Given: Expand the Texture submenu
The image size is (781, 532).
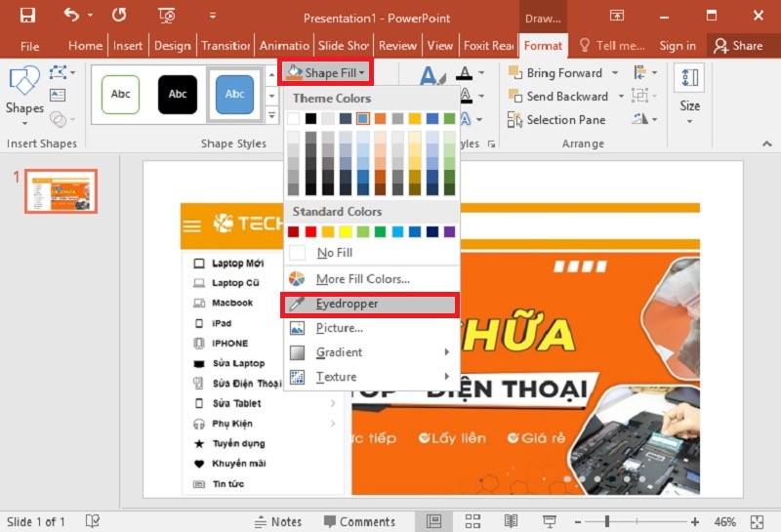Looking at the screenshot, I should click(369, 377).
